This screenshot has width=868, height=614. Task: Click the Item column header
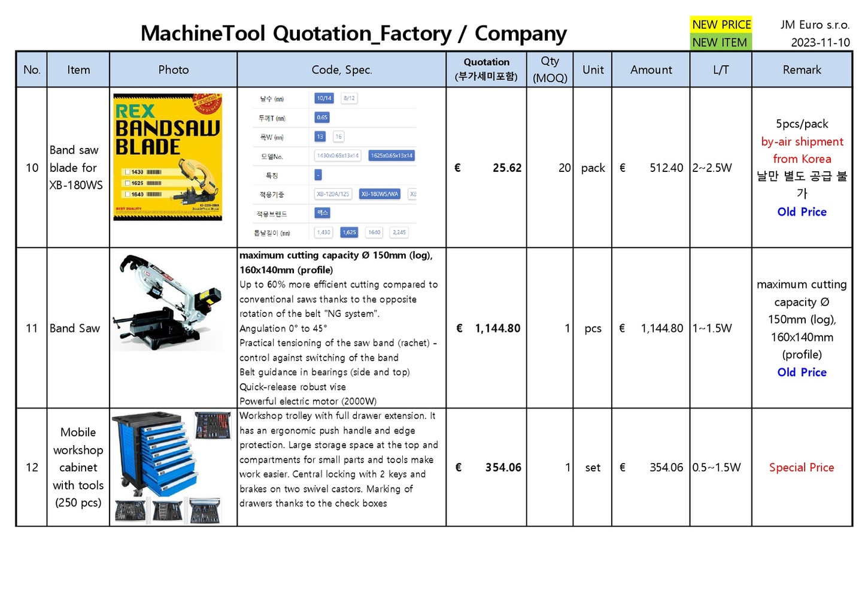[78, 69]
